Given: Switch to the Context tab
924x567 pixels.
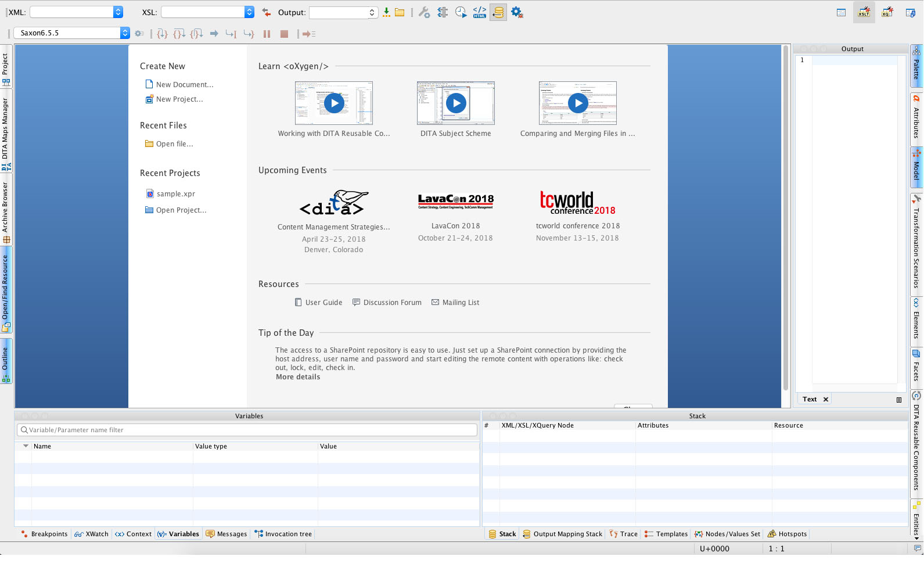Looking at the screenshot, I should point(133,534).
